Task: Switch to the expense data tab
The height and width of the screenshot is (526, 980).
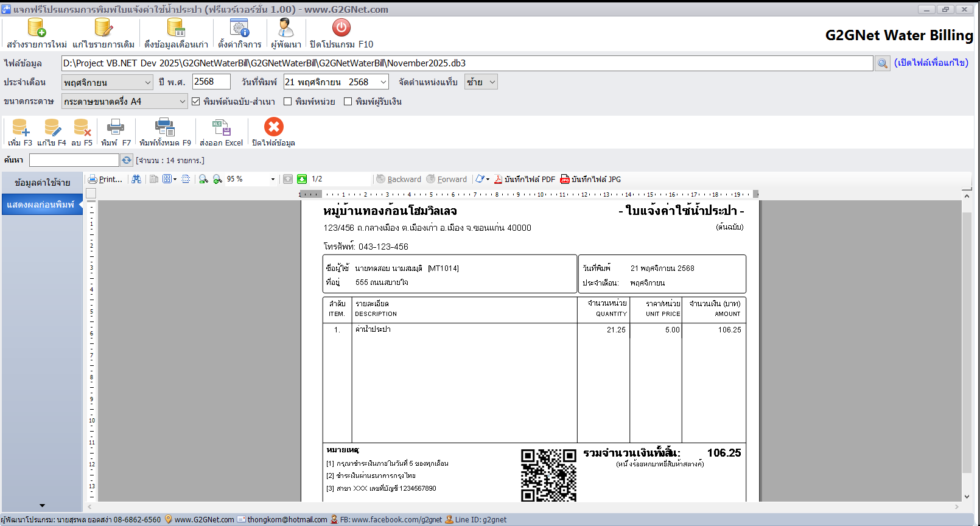Action: pos(42,183)
